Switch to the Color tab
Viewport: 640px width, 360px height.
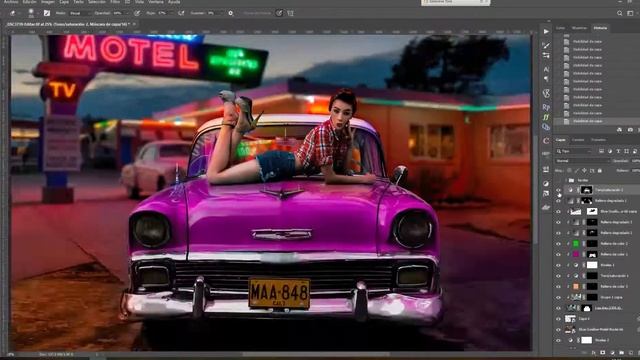click(561, 28)
